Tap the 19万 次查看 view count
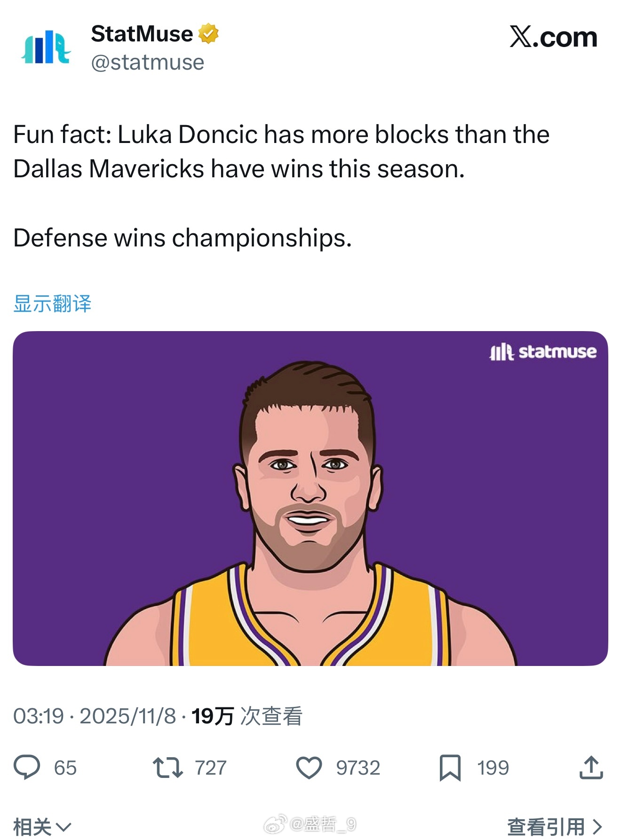The height and width of the screenshot is (840, 621). coord(247,716)
